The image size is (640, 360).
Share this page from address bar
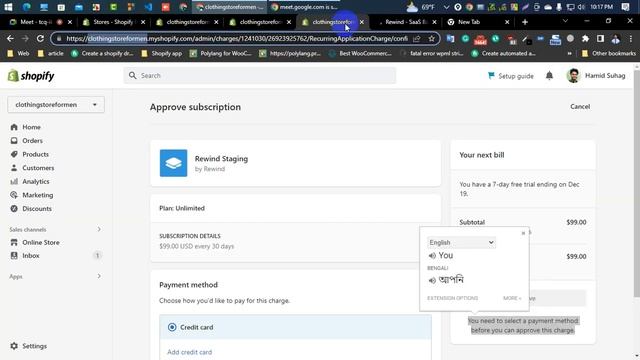[x=417, y=39]
